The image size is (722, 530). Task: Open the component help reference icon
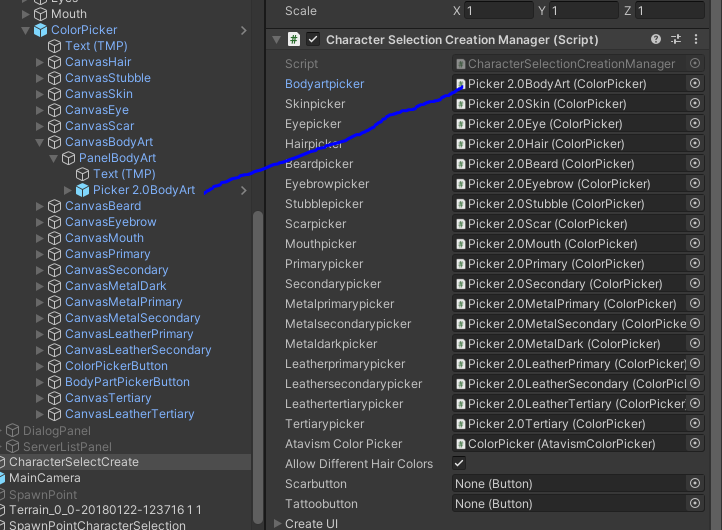tap(656, 40)
